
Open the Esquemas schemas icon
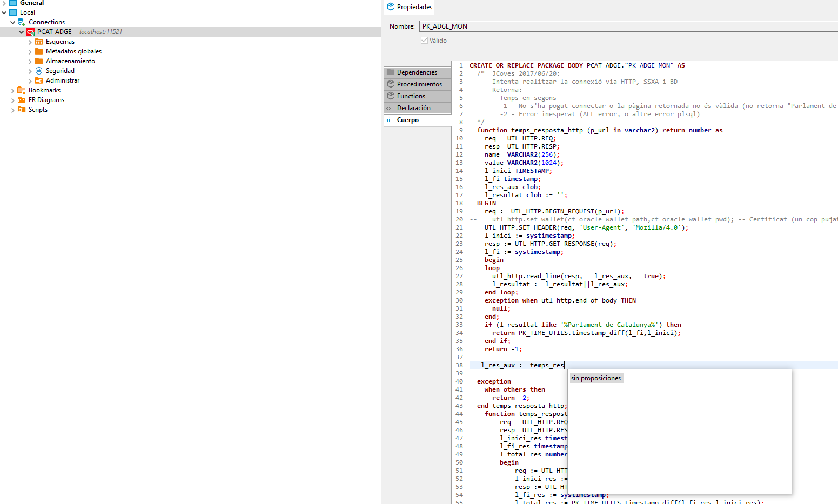point(40,41)
